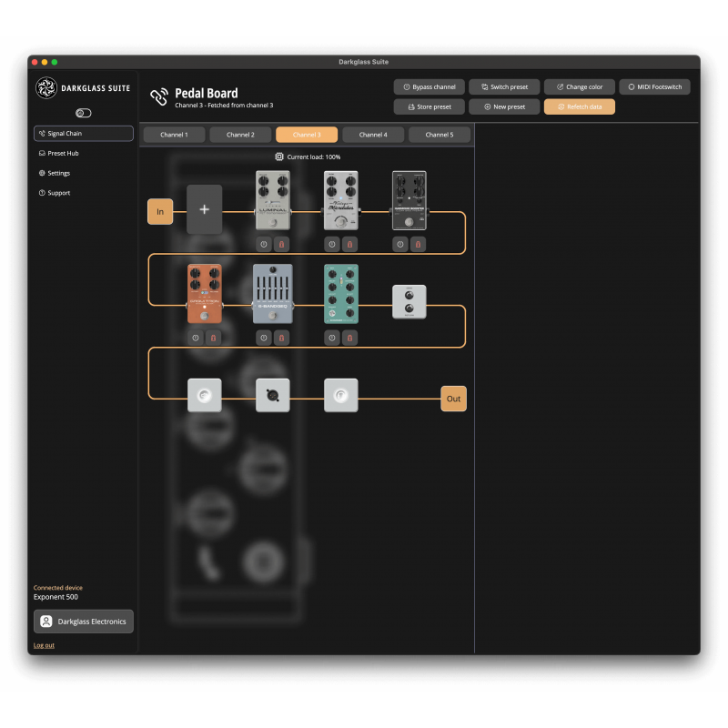
Task: Select the orange pedal in the chain
Action: (204, 294)
